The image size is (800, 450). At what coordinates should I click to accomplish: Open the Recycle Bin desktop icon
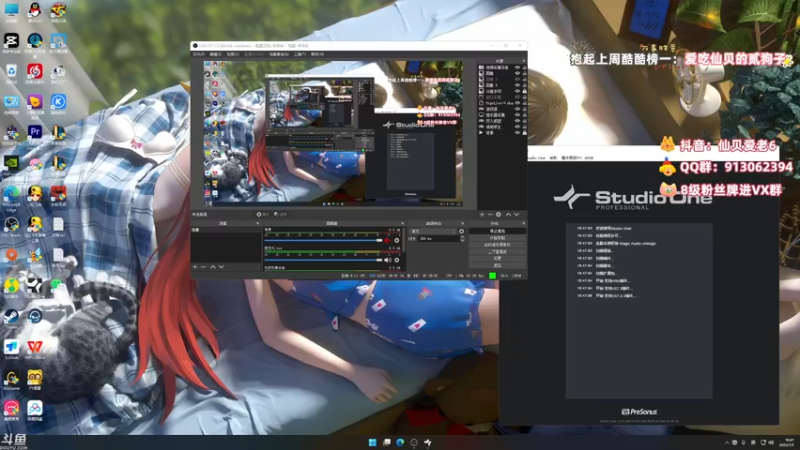pyautogui.click(x=11, y=72)
